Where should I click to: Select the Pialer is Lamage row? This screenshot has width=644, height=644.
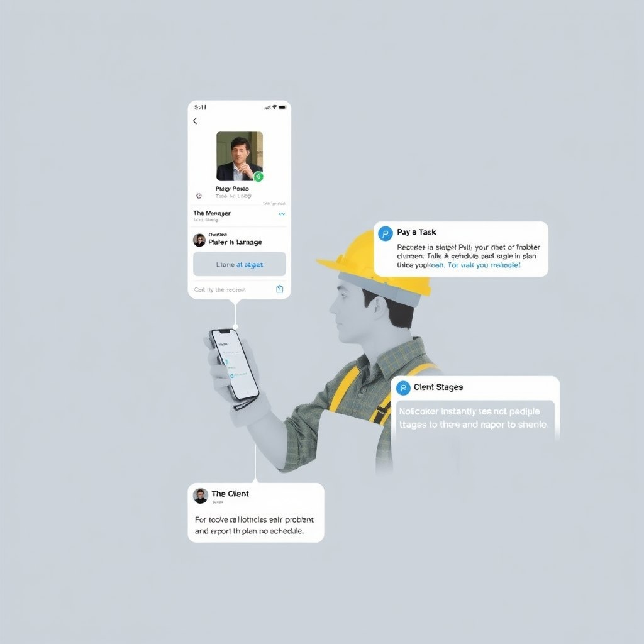[x=240, y=240]
